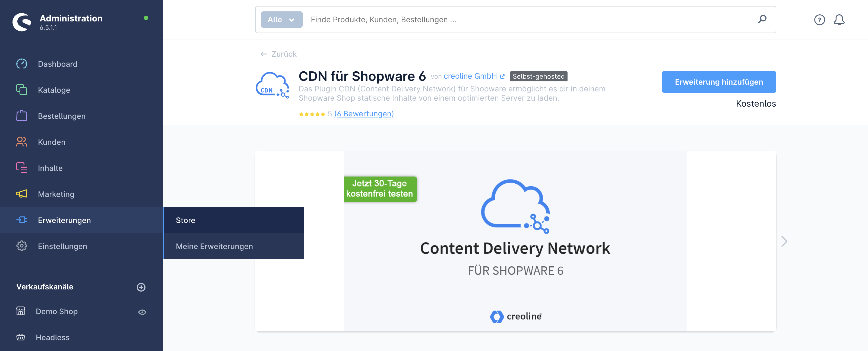Click the back arrow icon
This screenshot has width=868, height=351.
click(x=264, y=54)
